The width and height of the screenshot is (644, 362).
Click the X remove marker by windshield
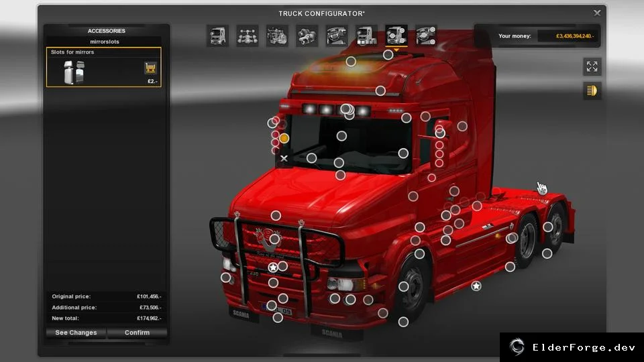coord(284,158)
